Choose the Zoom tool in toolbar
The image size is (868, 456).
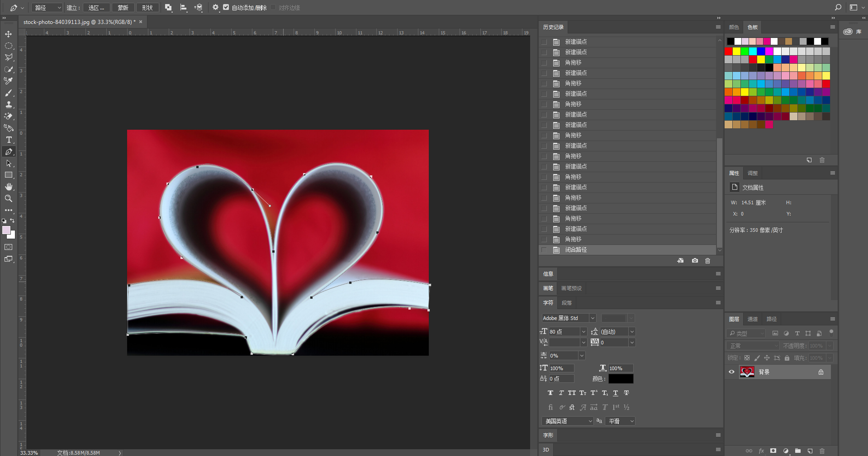coord(9,198)
